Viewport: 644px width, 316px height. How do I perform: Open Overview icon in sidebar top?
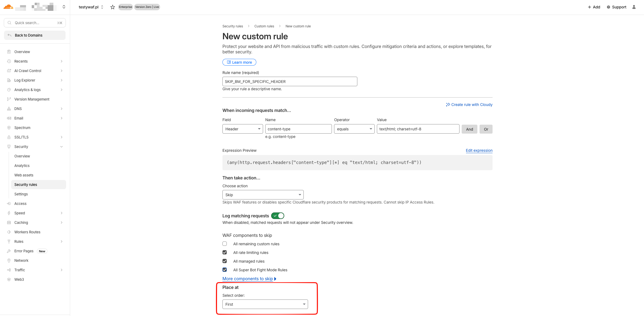(x=9, y=52)
